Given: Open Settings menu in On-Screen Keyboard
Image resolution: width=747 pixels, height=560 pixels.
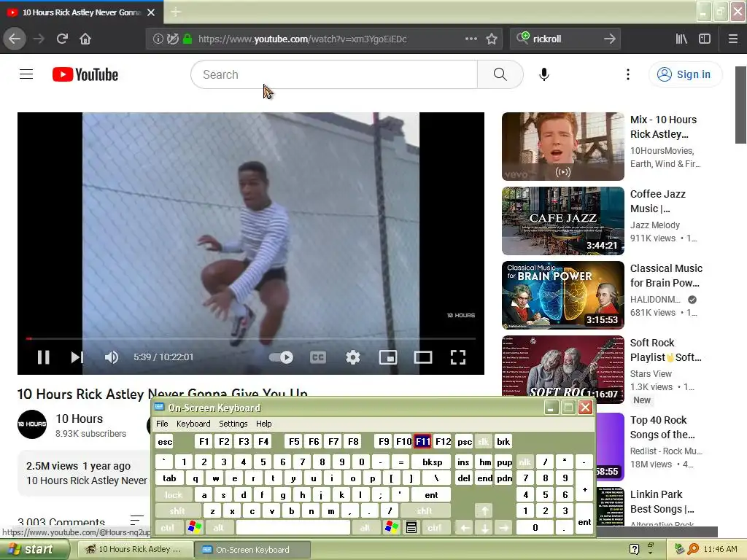Looking at the screenshot, I should [x=233, y=424].
